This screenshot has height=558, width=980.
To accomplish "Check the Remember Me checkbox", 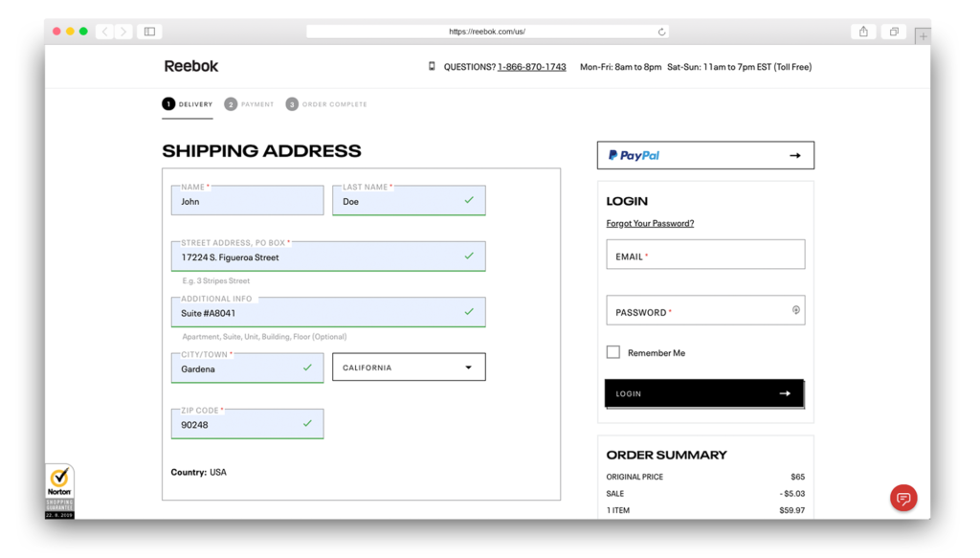I will (x=613, y=352).
